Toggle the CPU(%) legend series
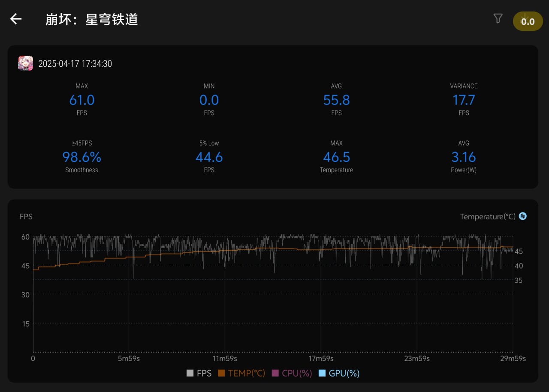549x392 pixels. pos(292,373)
